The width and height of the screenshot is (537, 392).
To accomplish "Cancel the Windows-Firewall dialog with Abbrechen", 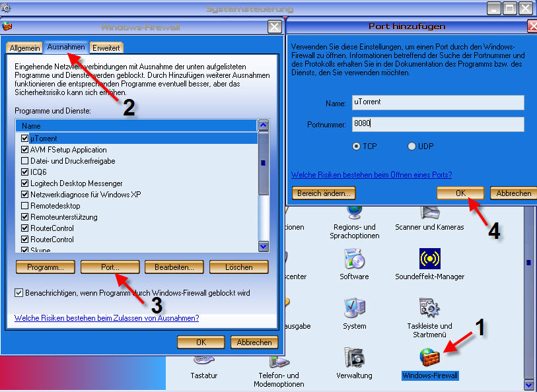I will pyautogui.click(x=254, y=342).
